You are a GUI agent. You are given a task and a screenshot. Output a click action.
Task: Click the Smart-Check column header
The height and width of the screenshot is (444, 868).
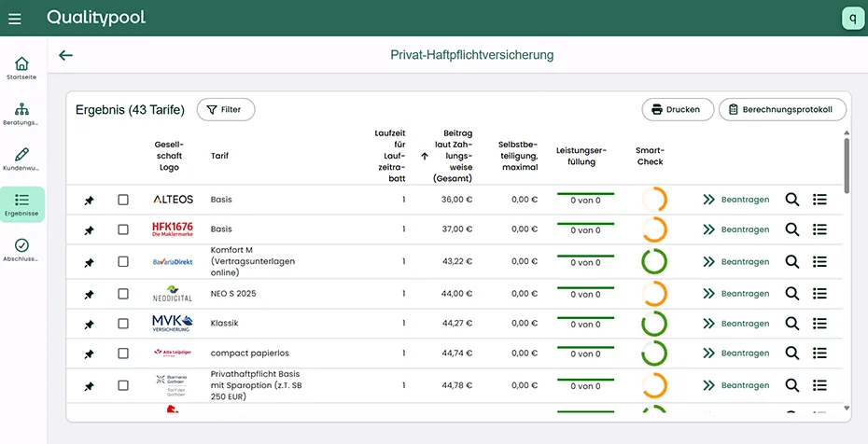tap(650, 156)
